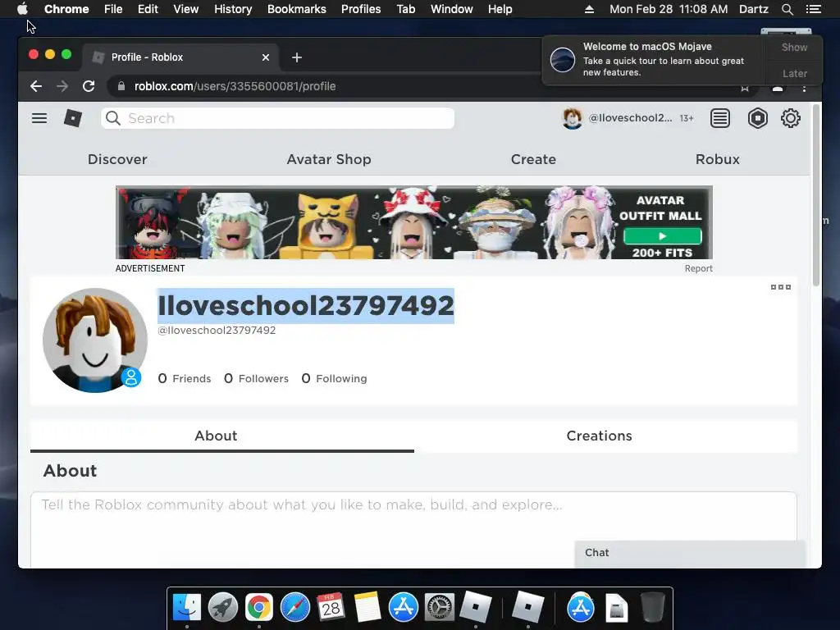The width and height of the screenshot is (840, 630).
Task: Click the eject icon in menu bar
Action: pos(589,9)
